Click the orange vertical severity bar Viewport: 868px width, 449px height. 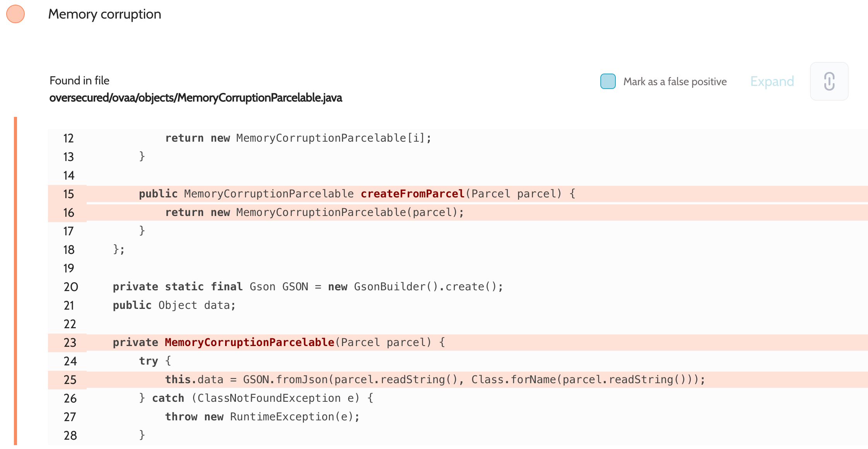pyautogui.click(x=15, y=281)
